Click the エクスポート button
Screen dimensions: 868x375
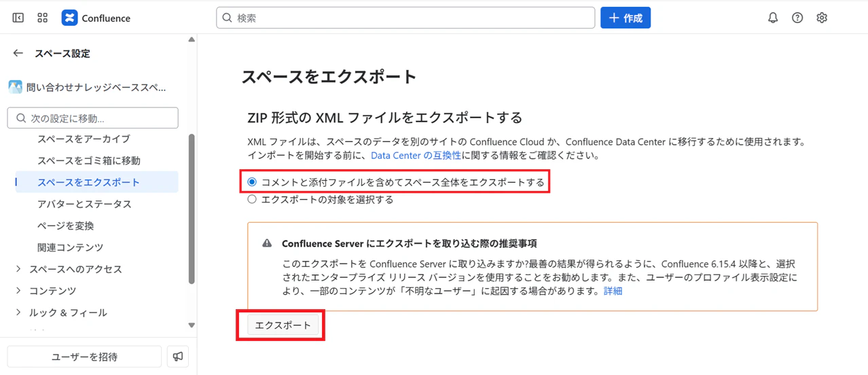point(283,325)
